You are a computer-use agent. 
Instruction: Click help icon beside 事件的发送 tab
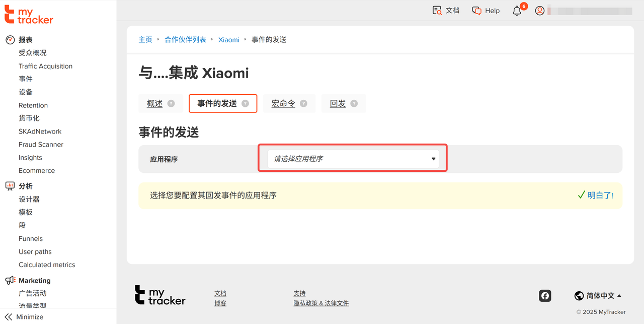coord(245,103)
